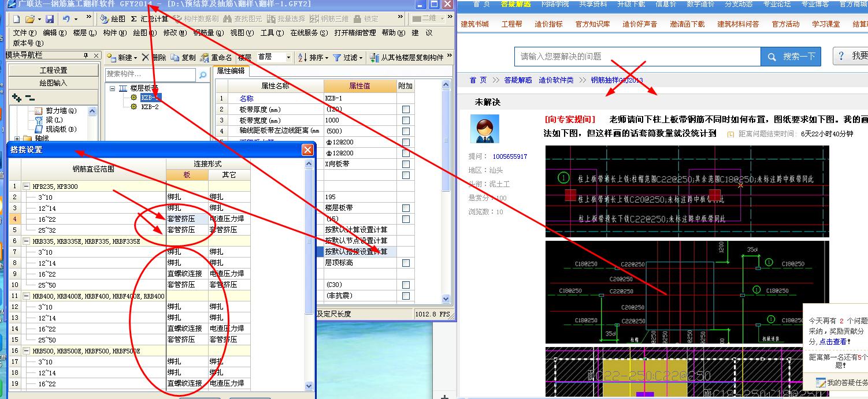
Task: Select KZB-2 component in tree
Action: click(150, 107)
